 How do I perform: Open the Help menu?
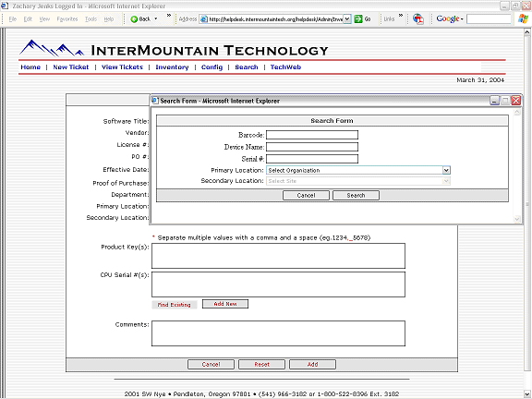coord(109,19)
